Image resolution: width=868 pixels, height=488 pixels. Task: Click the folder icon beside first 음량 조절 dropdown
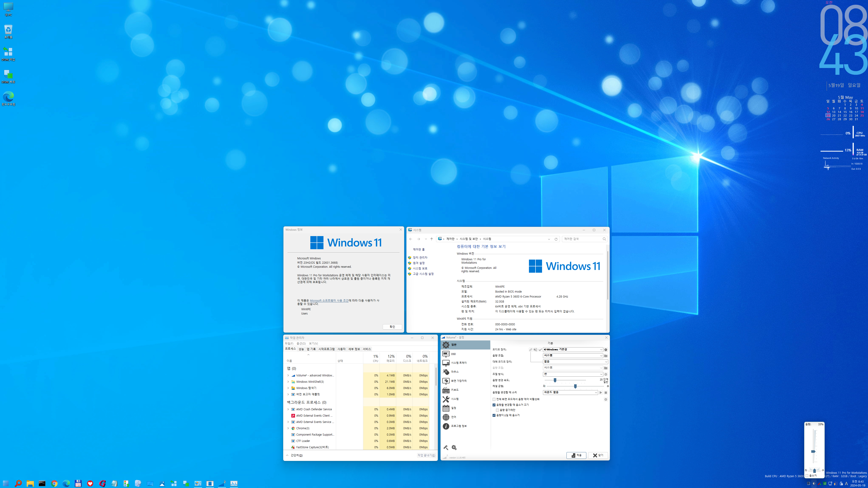pos(606,356)
